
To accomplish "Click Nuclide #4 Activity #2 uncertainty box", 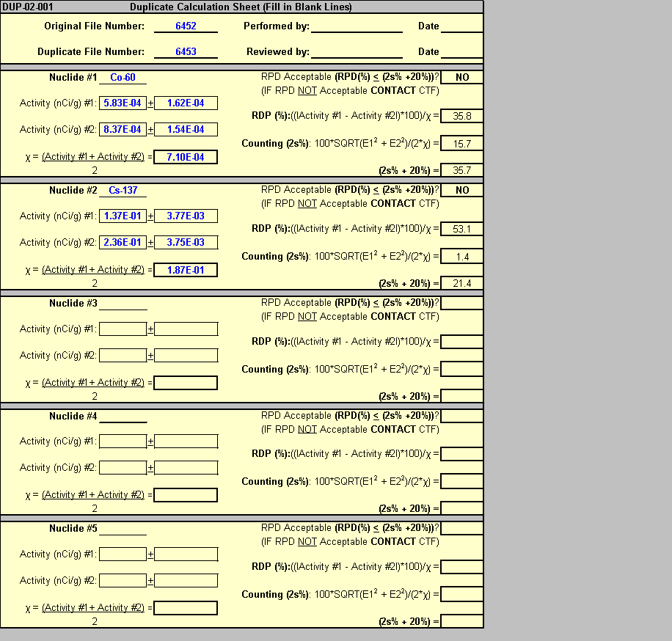I will (186, 467).
